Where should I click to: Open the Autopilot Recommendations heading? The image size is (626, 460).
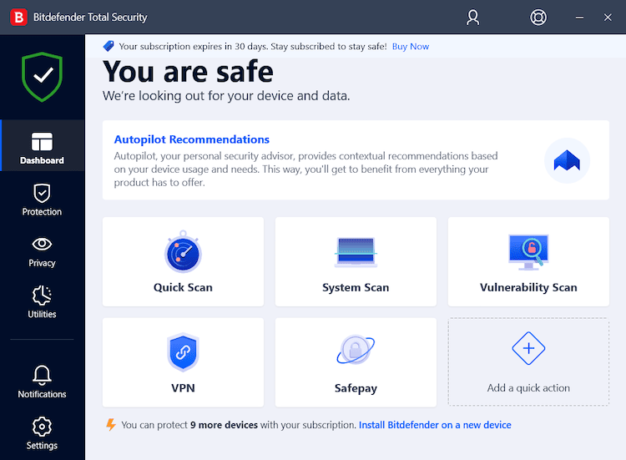pyautogui.click(x=192, y=140)
